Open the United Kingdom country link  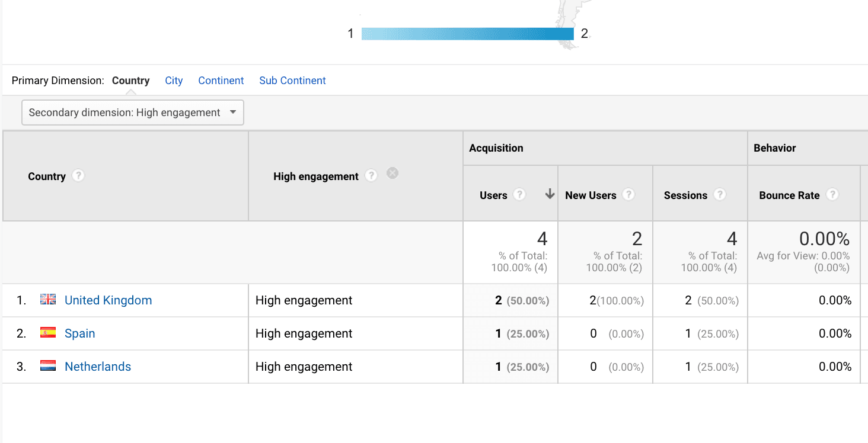[108, 300]
